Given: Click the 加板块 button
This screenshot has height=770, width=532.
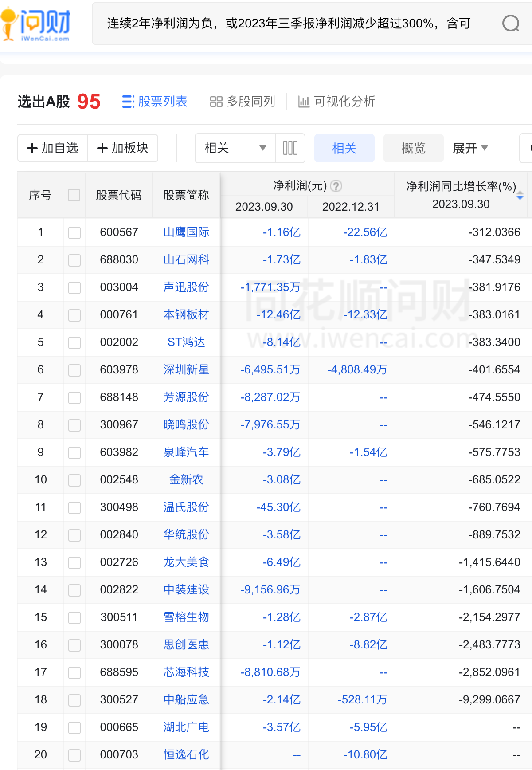Looking at the screenshot, I should pyautogui.click(x=123, y=148).
